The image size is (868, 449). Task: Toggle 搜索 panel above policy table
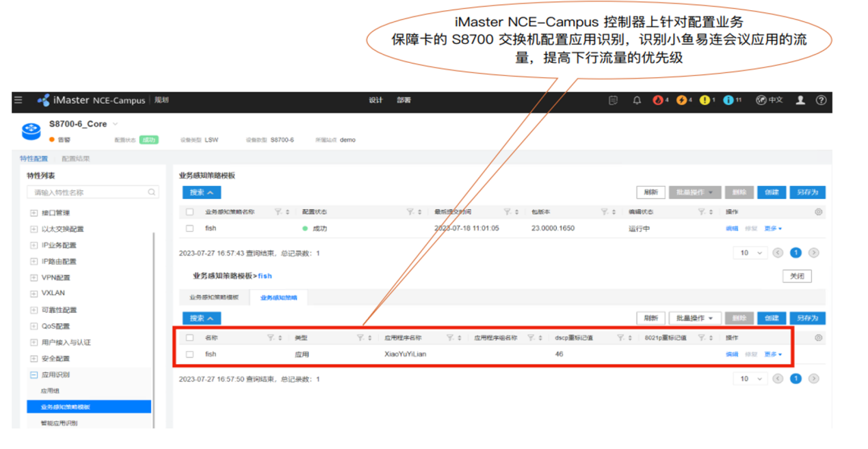point(202,318)
